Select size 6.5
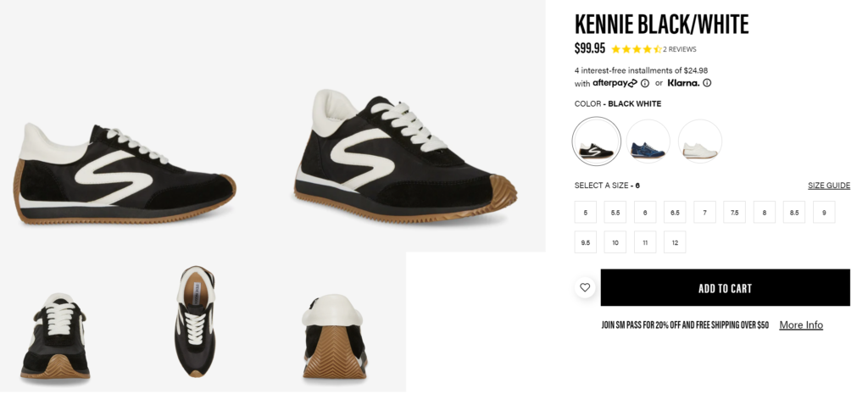Viewport: 868px width, 394px height. click(675, 213)
